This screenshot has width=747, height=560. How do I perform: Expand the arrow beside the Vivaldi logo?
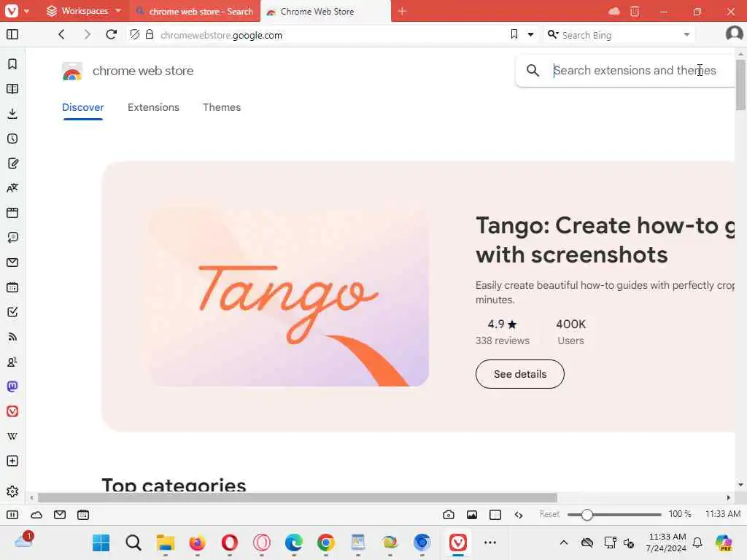pos(27,11)
